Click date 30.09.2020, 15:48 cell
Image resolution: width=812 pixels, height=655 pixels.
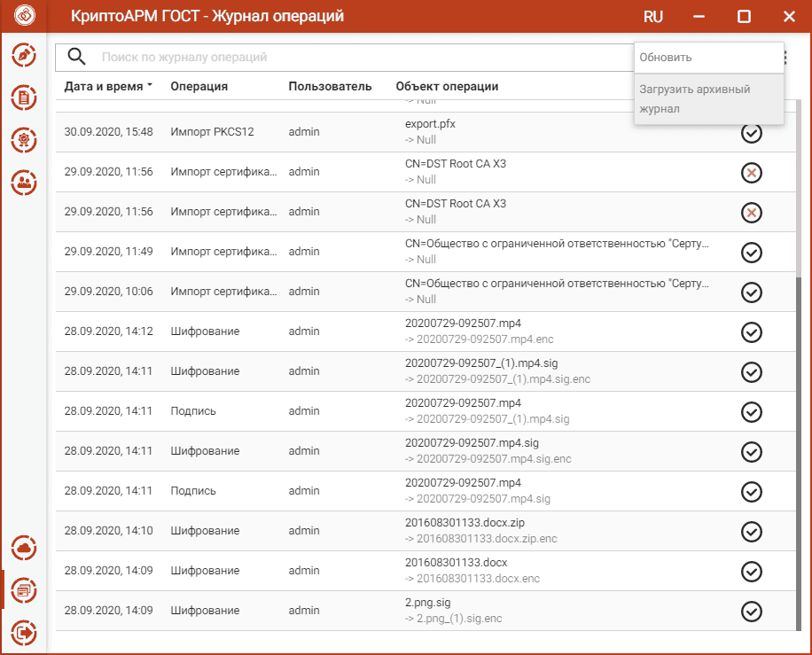(x=109, y=132)
